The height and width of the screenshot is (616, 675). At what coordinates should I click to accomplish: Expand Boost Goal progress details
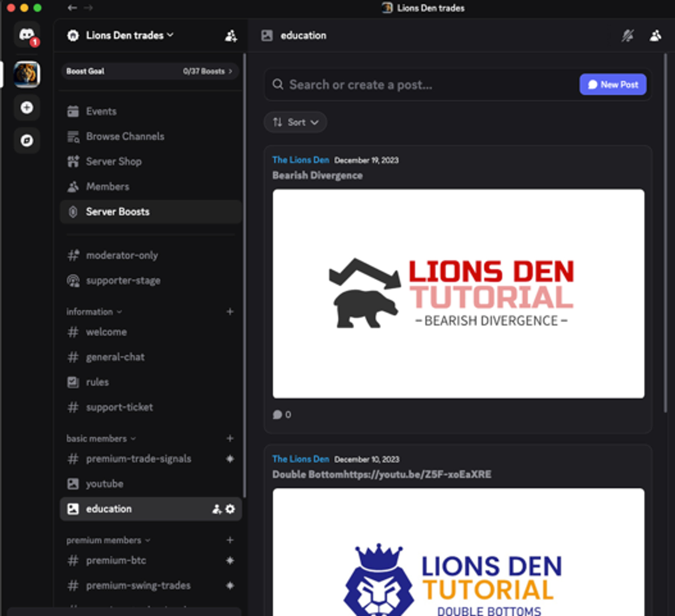click(x=150, y=71)
